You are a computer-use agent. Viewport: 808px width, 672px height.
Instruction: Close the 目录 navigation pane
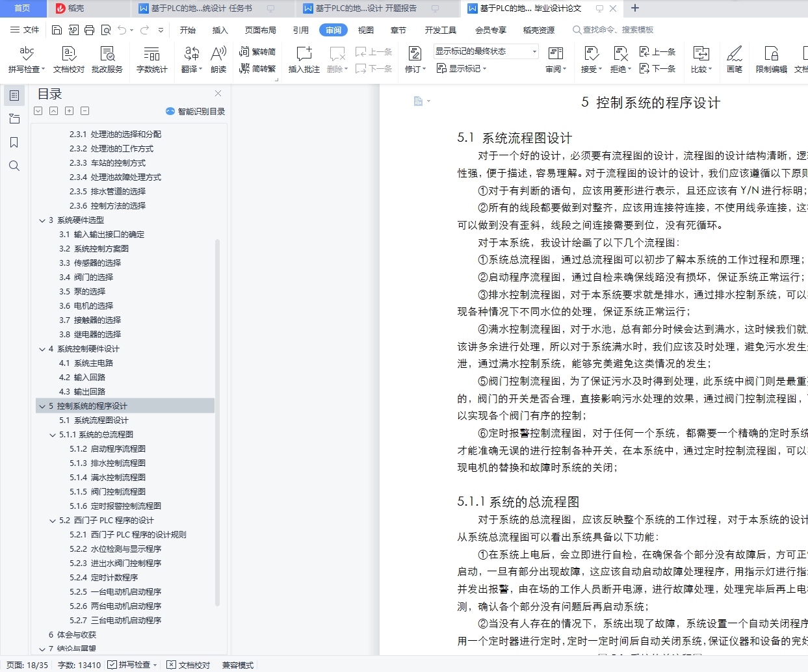[218, 94]
